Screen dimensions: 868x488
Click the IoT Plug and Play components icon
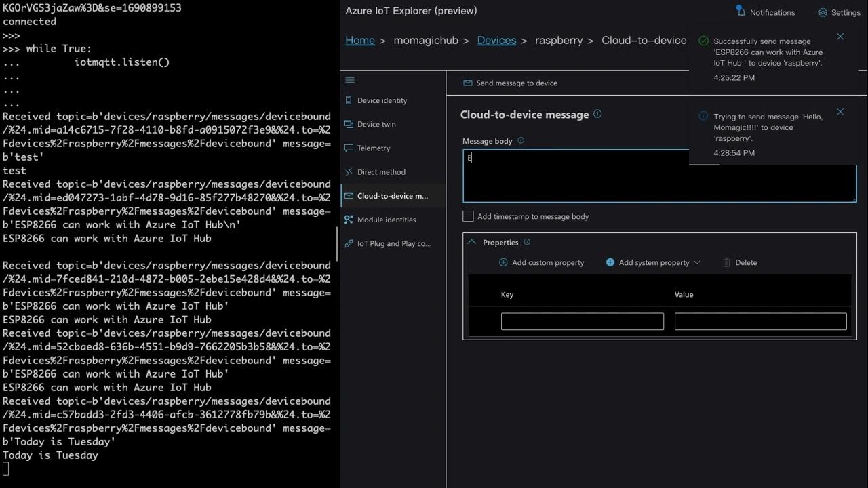349,243
